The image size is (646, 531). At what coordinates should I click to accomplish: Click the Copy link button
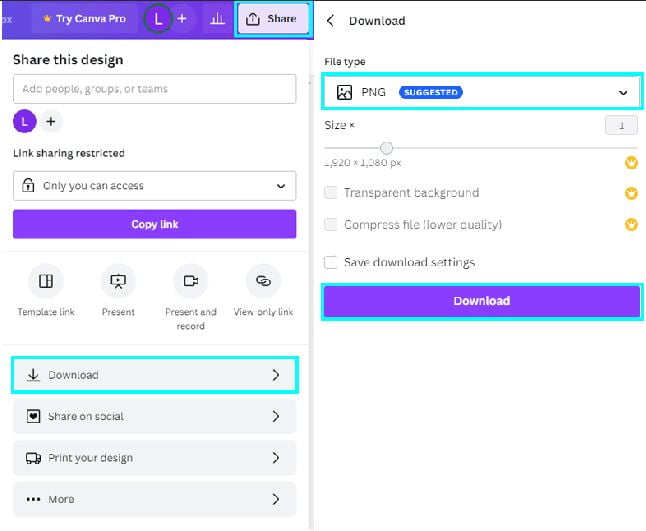click(154, 224)
